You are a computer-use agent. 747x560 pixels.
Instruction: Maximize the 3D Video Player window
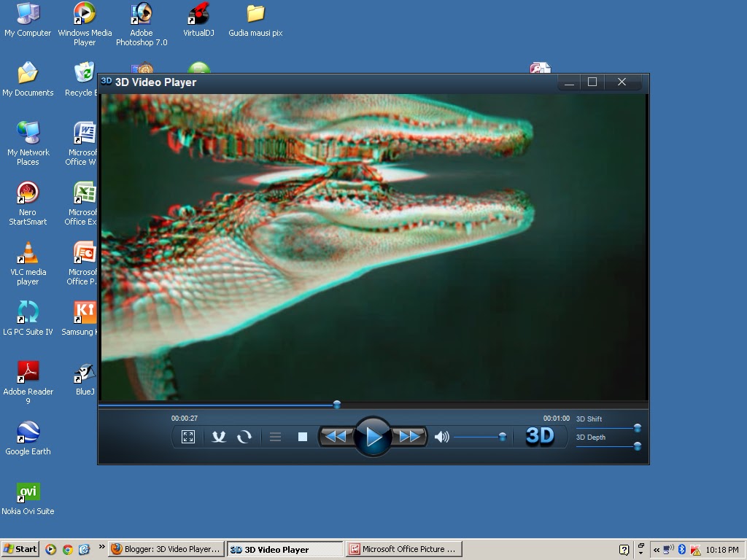point(592,82)
